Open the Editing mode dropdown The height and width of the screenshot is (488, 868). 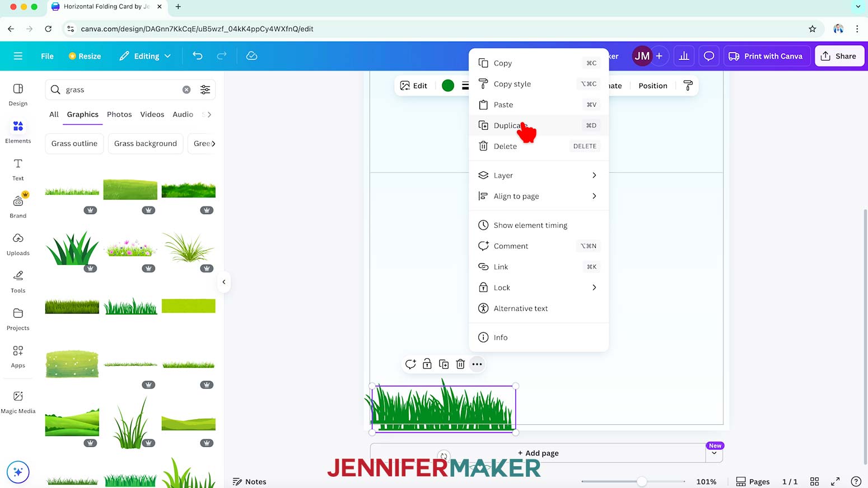(145, 56)
